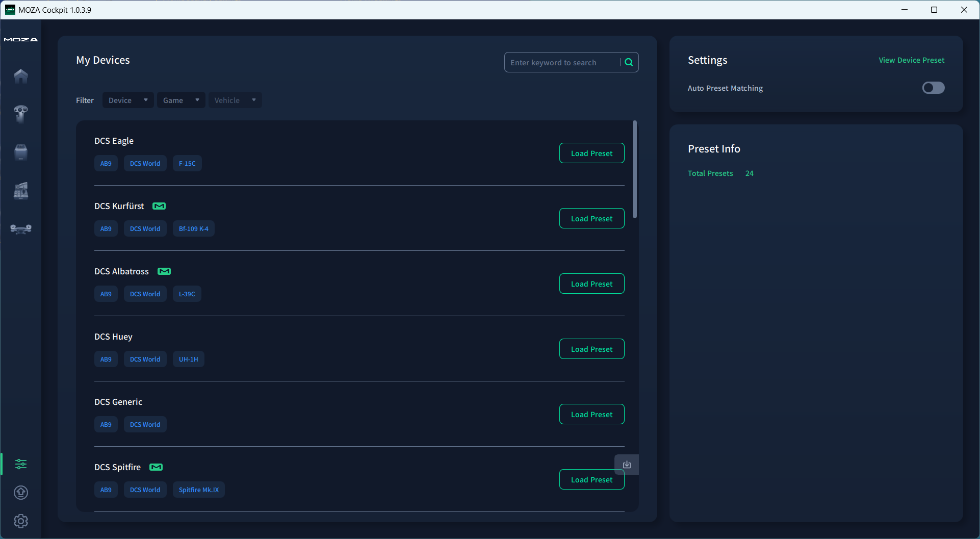Image resolution: width=980 pixels, height=539 pixels.
Task: Open the rudder pedals icon in sidebar
Action: click(21, 229)
